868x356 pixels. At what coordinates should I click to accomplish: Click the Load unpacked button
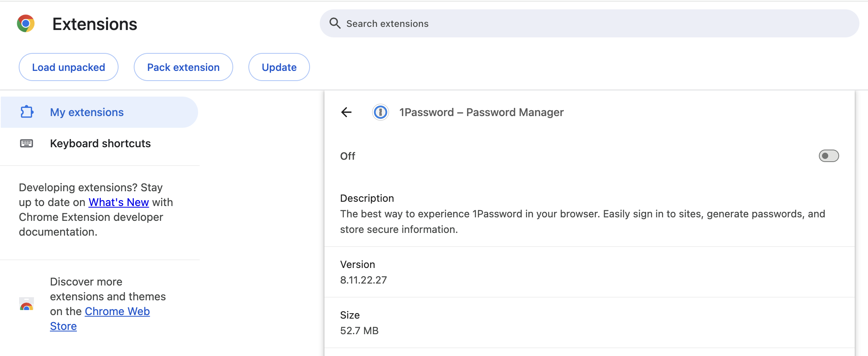click(68, 67)
